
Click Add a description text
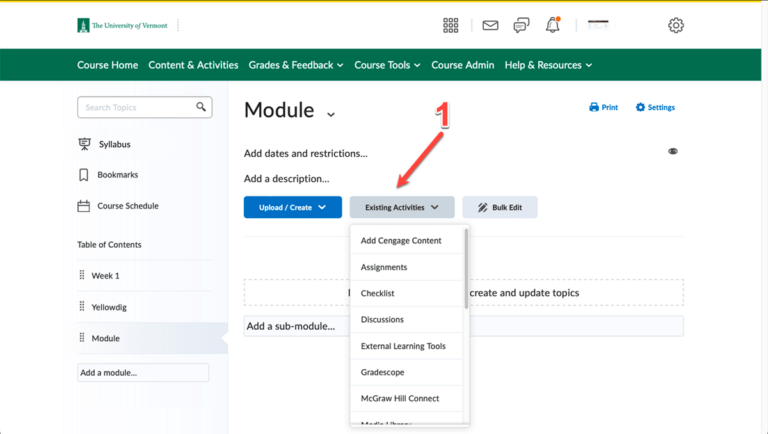(287, 179)
